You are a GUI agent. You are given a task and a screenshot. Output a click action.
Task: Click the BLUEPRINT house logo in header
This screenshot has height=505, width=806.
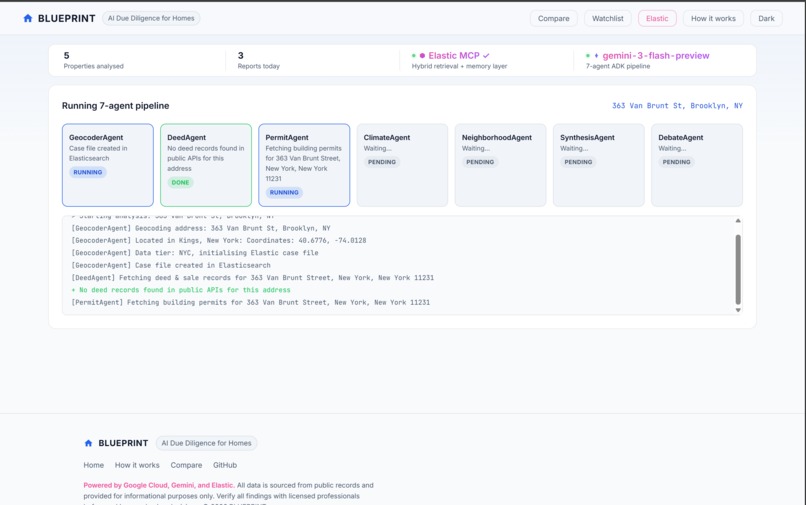[28, 19]
